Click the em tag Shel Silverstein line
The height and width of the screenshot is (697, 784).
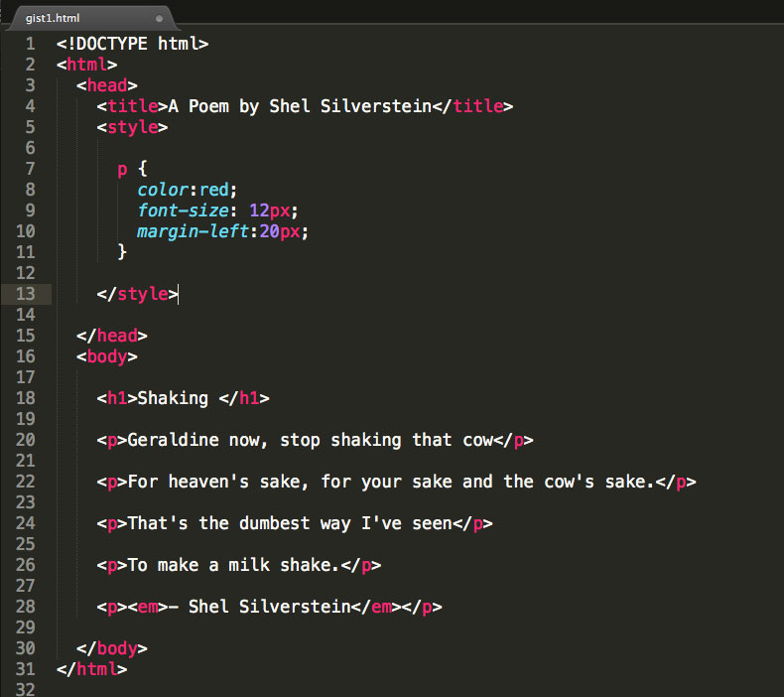click(x=270, y=607)
